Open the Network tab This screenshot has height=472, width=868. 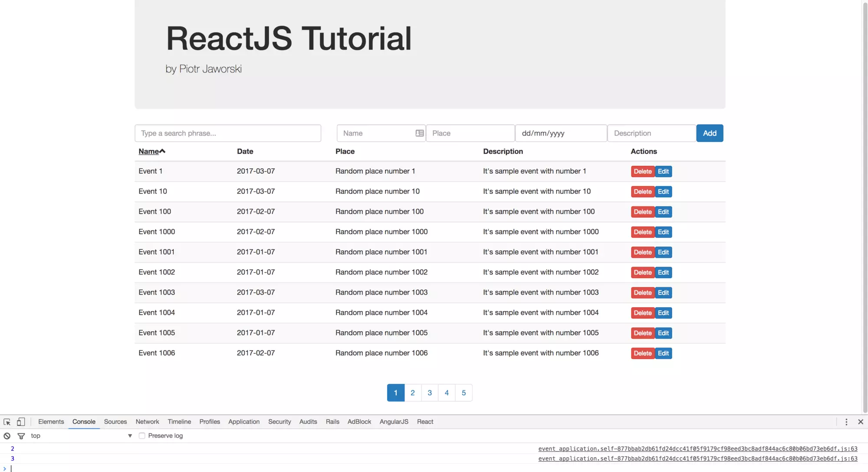point(147,422)
